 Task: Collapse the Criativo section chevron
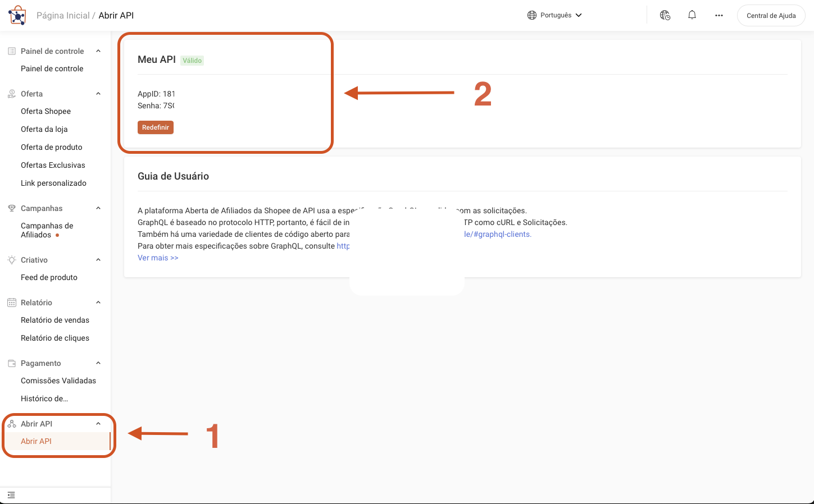[98, 260]
